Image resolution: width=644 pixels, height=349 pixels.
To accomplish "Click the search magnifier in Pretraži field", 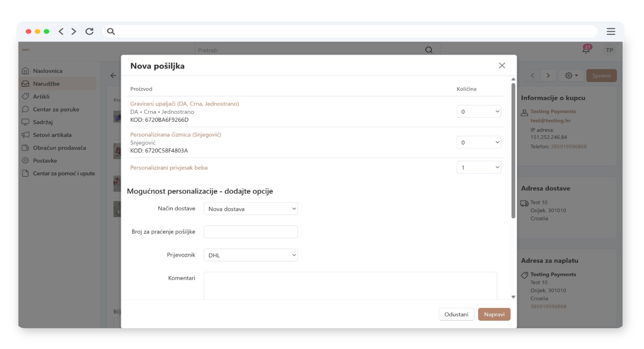I will [x=429, y=50].
